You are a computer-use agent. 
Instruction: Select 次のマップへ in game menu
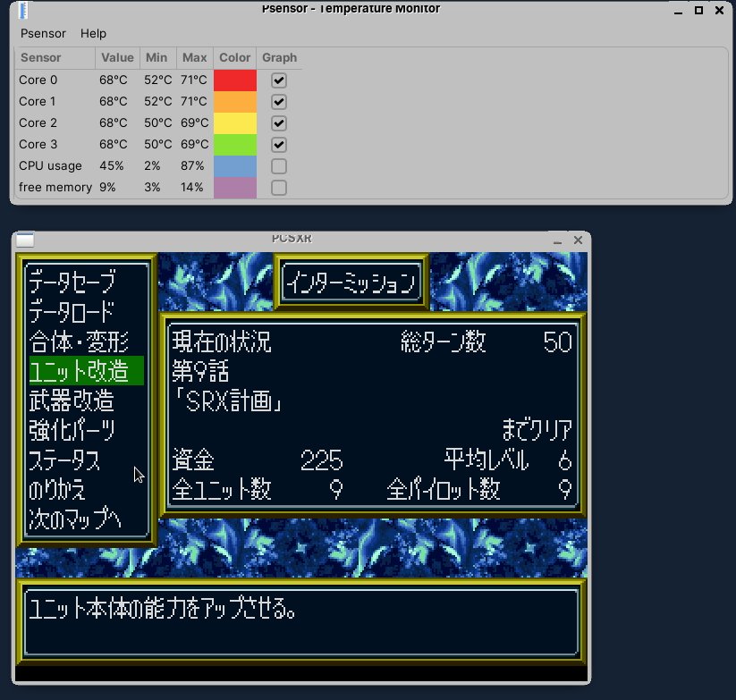click(75, 519)
